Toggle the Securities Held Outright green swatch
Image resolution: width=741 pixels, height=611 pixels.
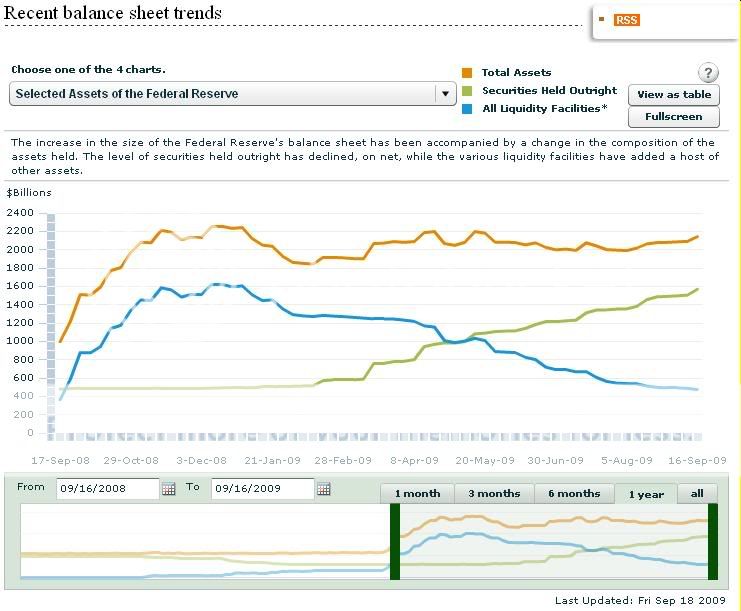[467, 91]
